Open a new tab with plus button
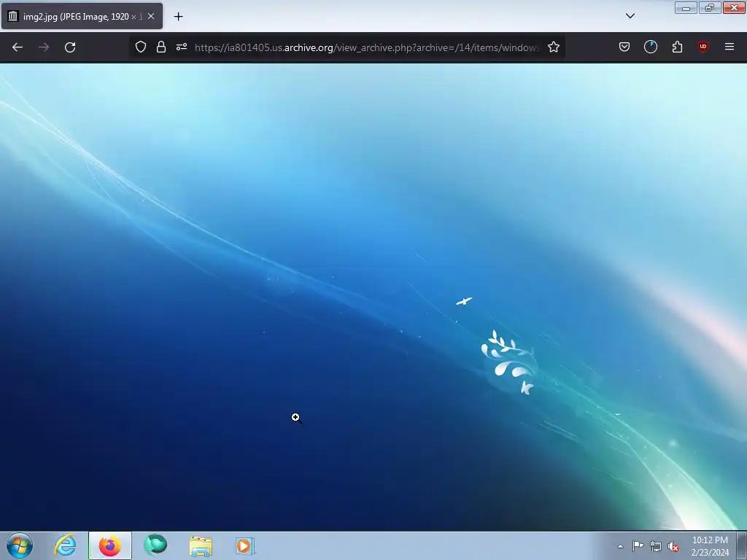The image size is (747, 560). point(178,16)
